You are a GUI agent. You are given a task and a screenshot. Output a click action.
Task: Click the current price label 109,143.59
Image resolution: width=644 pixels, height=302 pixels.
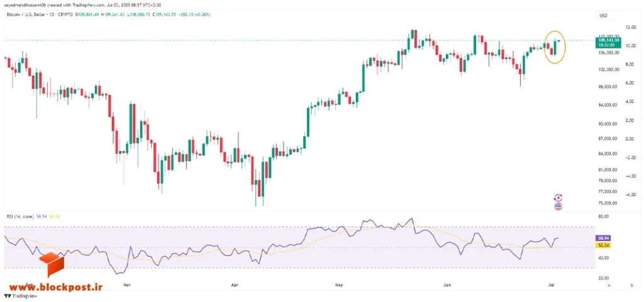pyautogui.click(x=609, y=40)
